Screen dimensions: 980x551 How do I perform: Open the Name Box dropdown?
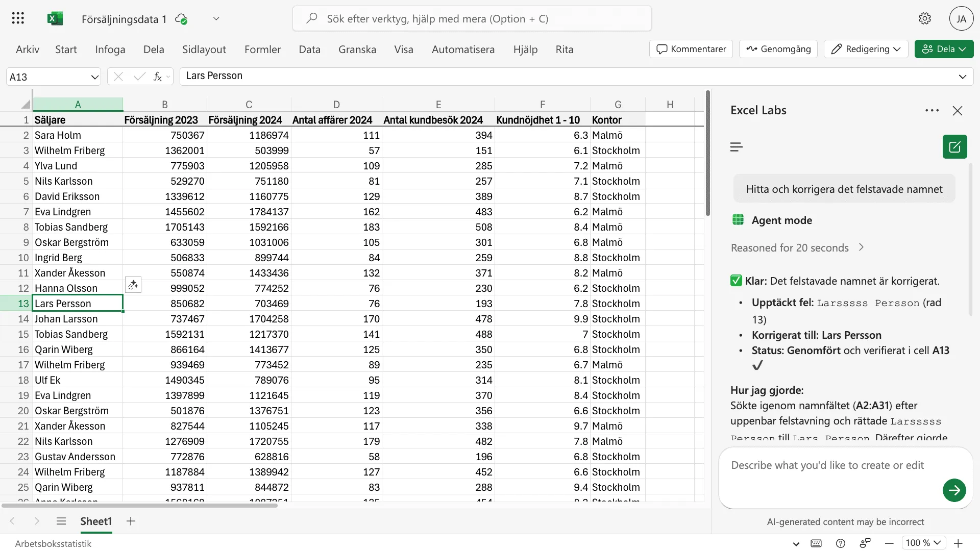94,77
